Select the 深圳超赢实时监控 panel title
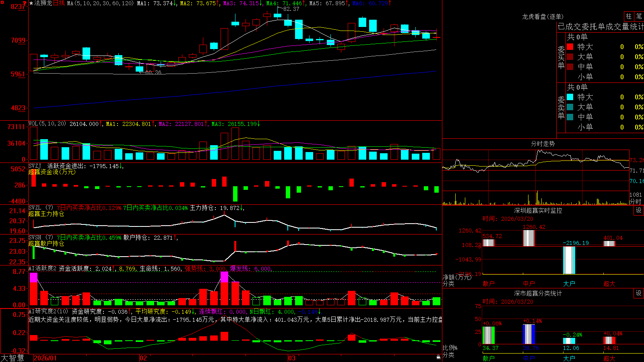This screenshot has height=362, width=644. pos(538,210)
